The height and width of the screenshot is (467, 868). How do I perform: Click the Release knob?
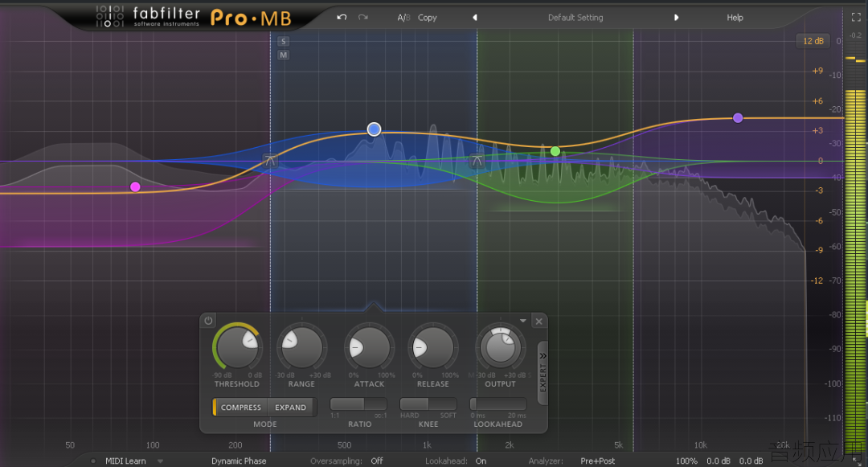433,347
